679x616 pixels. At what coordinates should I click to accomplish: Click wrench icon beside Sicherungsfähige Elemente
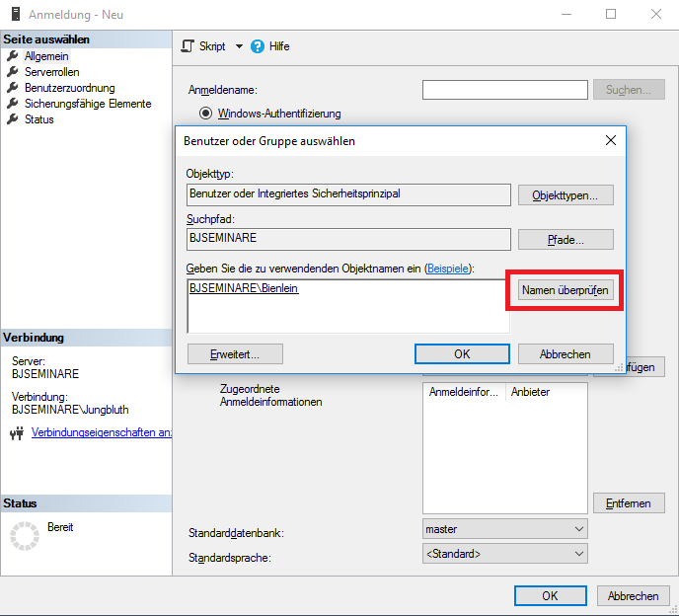13,103
